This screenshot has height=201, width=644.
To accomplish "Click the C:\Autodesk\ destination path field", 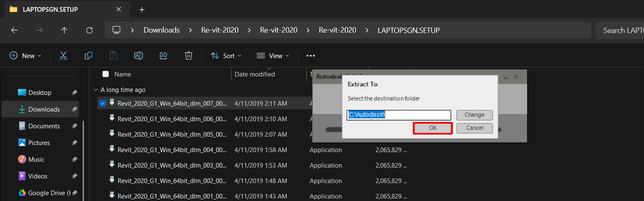I will point(399,115).
